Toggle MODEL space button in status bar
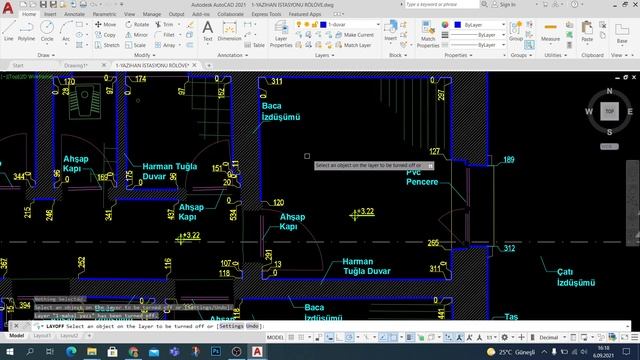This screenshot has width=640, height=360. click(x=275, y=337)
